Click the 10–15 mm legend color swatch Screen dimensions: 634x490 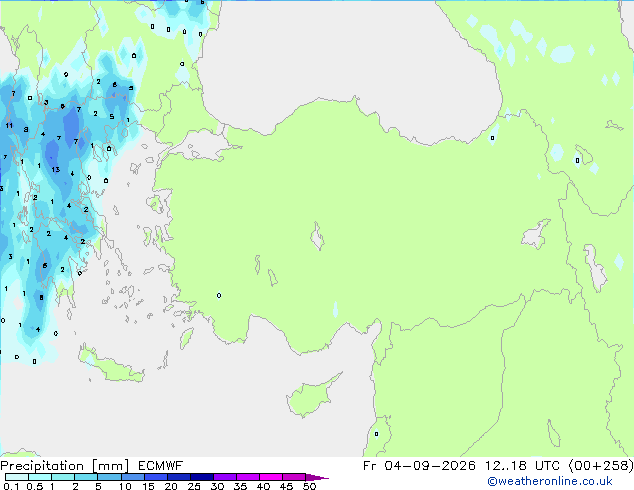point(133,477)
